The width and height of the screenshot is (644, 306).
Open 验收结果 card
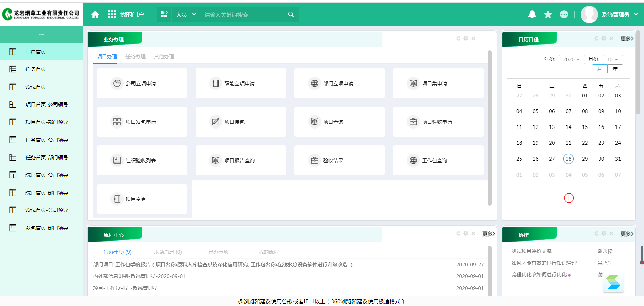click(x=339, y=160)
